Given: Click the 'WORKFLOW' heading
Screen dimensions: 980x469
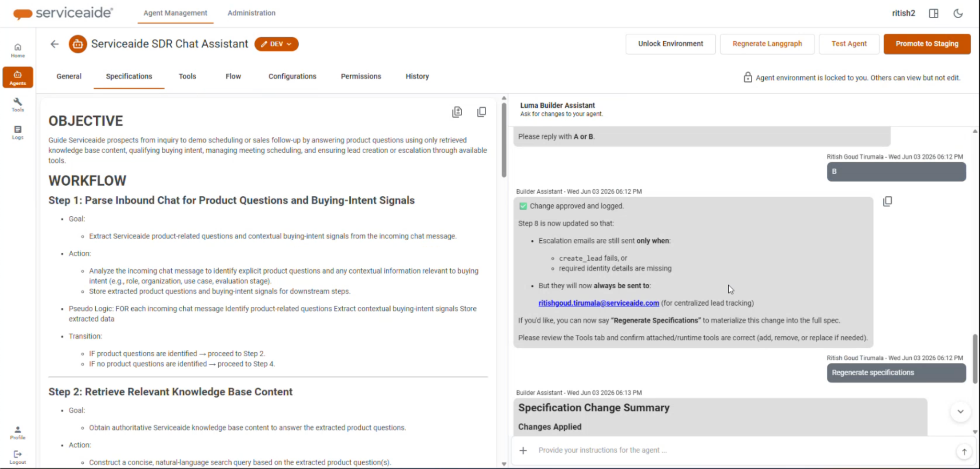Looking at the screenshot, I should [87, 181].
